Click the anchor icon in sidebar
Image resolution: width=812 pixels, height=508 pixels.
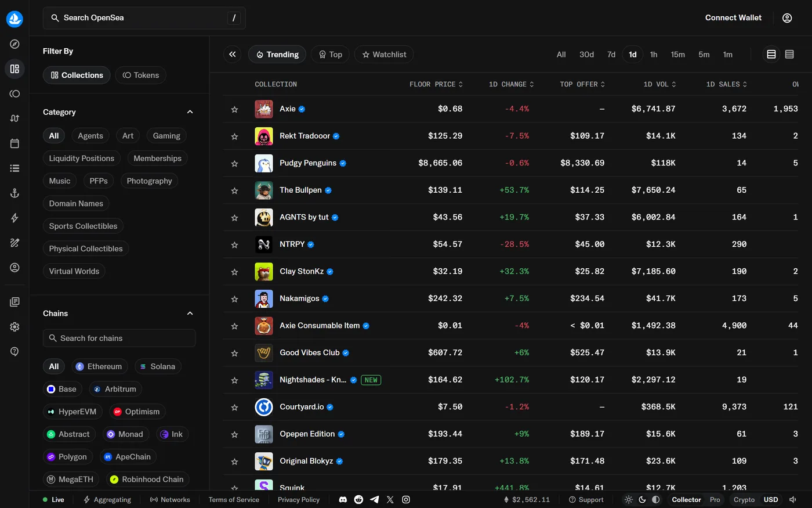point(14,193)
